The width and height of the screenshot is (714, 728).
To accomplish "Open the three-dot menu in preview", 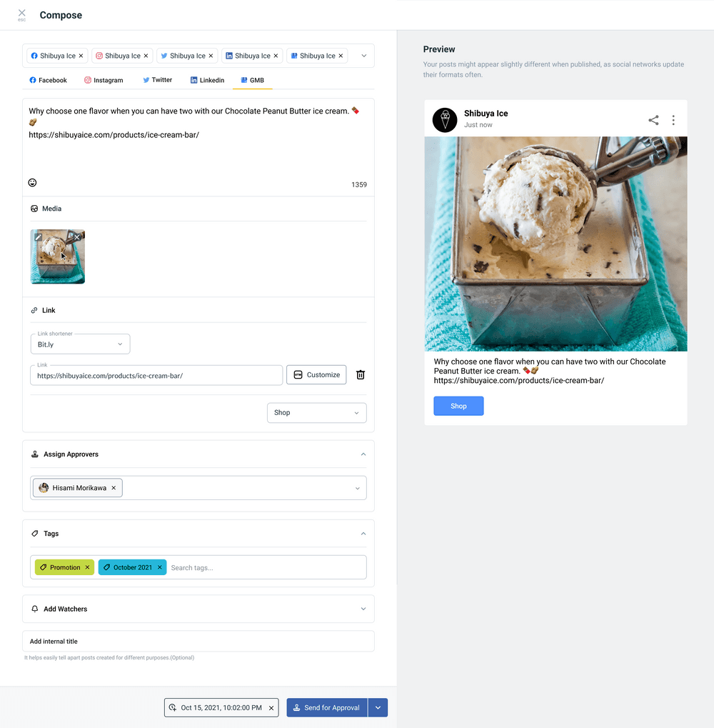I will [673, 120].
